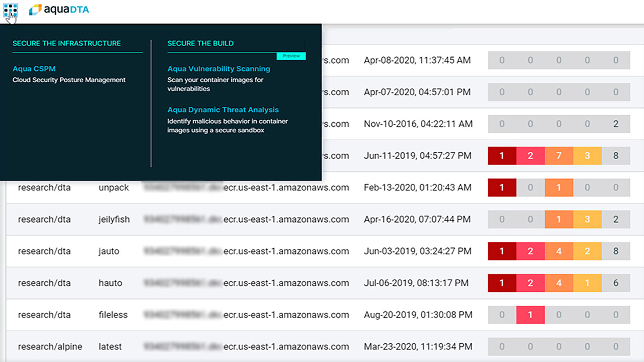Viewport: 644px width, 362px height.
Task: Select the orange '7' medium severity badge
Action: pos(559,156)
